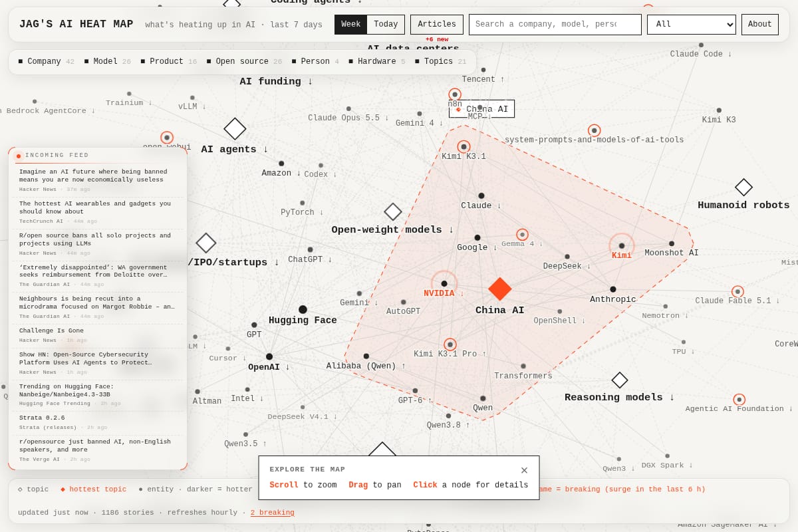The height and width of the screenshot is (532, 798).
Task: Click the Humanoid robots diamond node
Action: pyautogui.click(x=743, y=187)
